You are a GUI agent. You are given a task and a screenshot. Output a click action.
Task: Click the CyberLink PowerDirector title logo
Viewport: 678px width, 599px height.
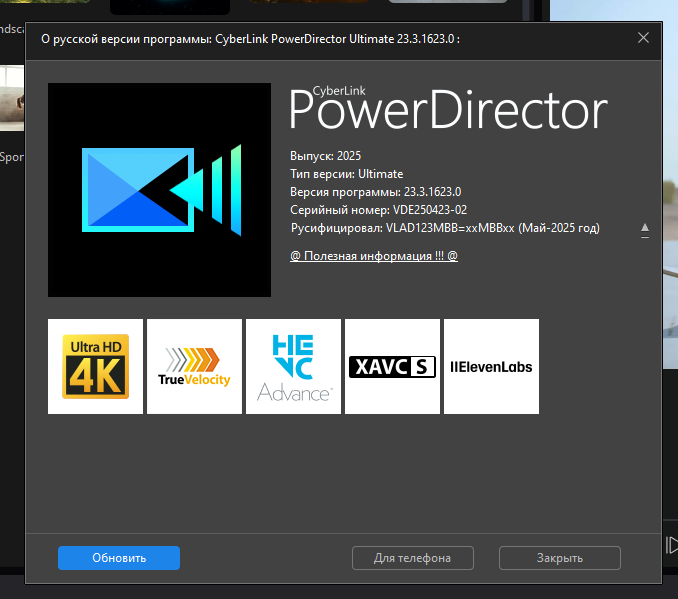coord(448,108)
